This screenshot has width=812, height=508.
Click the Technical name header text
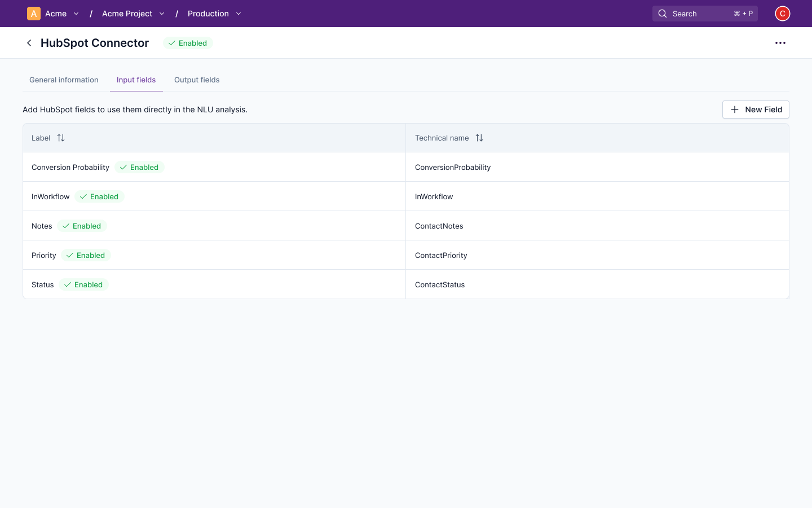click(442, 138)
